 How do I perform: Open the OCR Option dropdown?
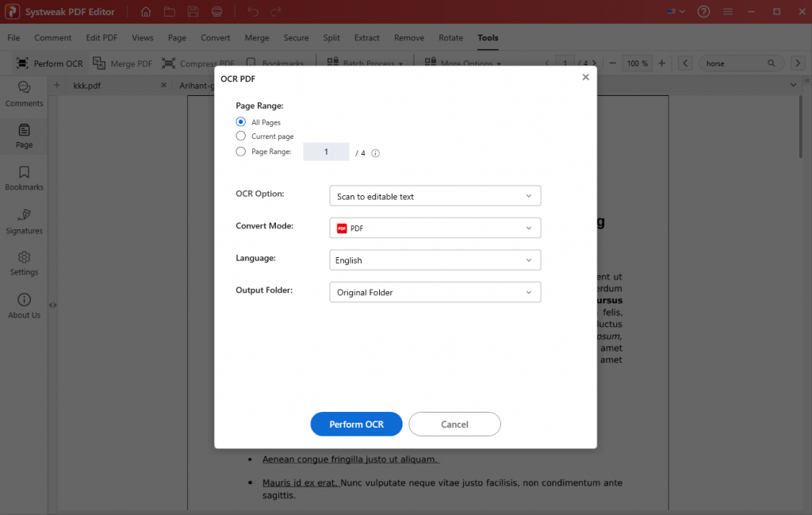pyautogui.click(x=435, y=195)
